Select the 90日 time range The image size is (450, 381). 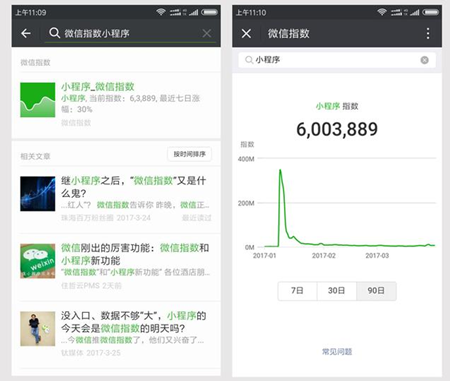pos(376,291)
